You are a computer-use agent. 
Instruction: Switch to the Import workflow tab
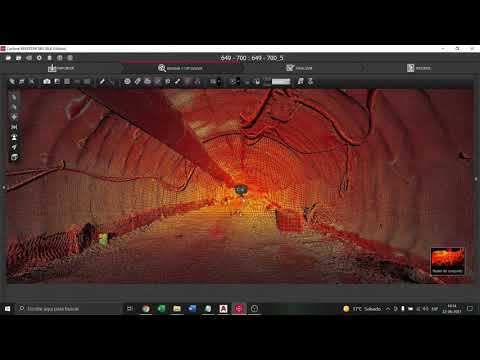(x=61, y=68)
